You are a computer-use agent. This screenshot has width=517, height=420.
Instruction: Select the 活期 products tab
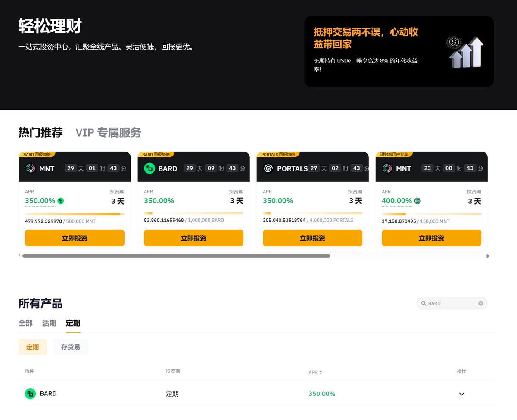tap(49, 323)
